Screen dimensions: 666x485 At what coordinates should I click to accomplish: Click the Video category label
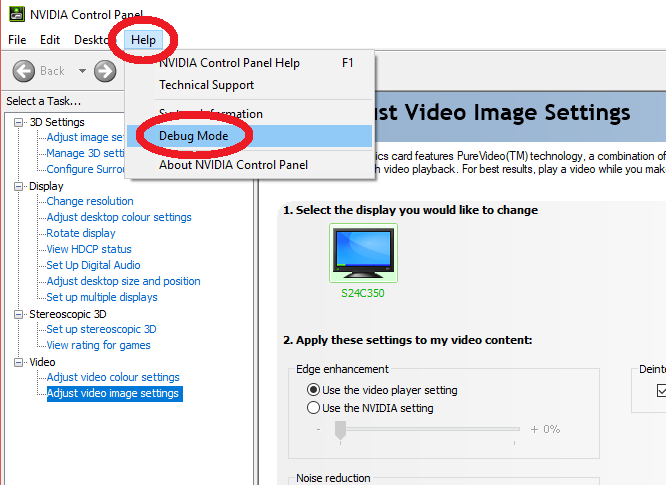[42, 362]
